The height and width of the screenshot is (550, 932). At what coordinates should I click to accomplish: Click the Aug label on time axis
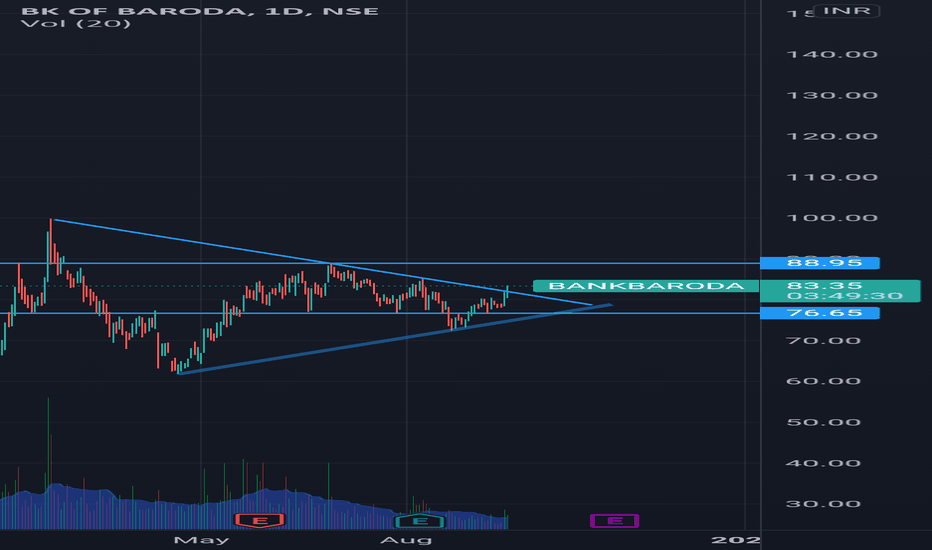406,540
